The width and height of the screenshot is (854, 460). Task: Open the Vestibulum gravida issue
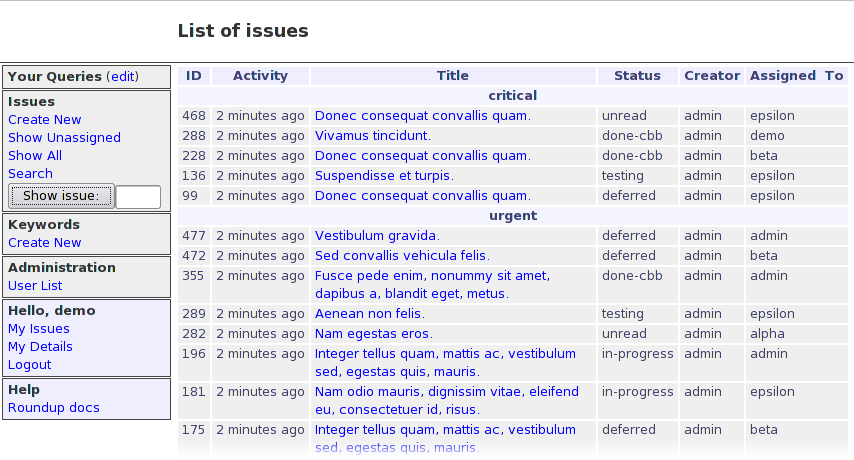[x=377, y=236]
